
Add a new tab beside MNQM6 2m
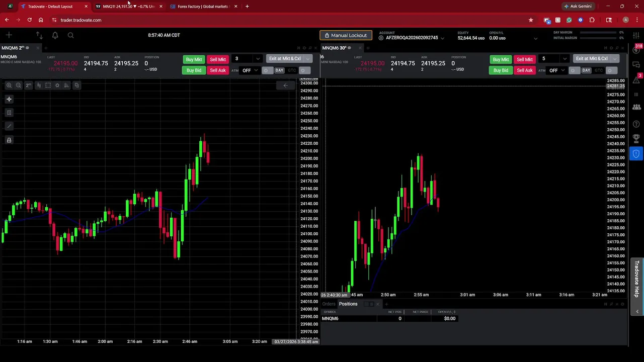pyautogui.click(x=46, y=48)
